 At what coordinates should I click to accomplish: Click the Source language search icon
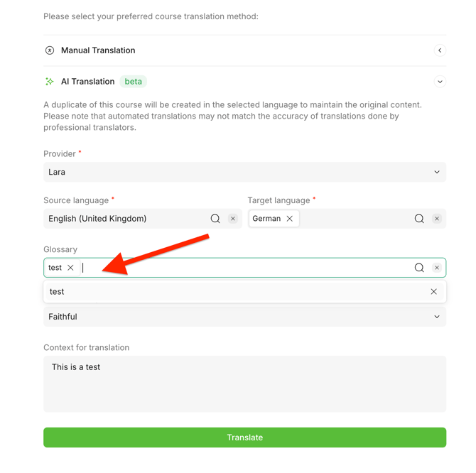coord(215,219)
